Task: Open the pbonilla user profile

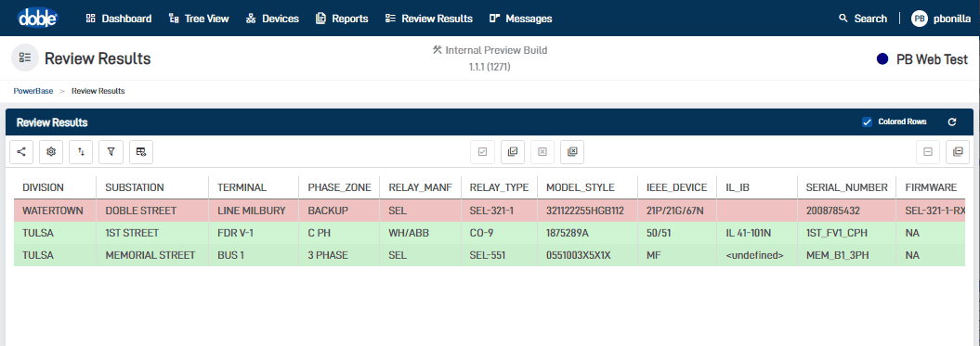Action: (x=941, y=19)
